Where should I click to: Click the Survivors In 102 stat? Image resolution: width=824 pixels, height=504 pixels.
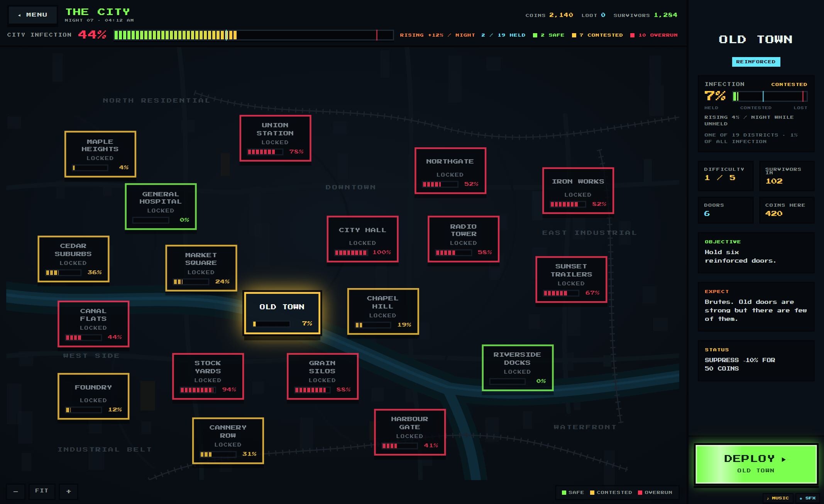click(x=787, y=175)
